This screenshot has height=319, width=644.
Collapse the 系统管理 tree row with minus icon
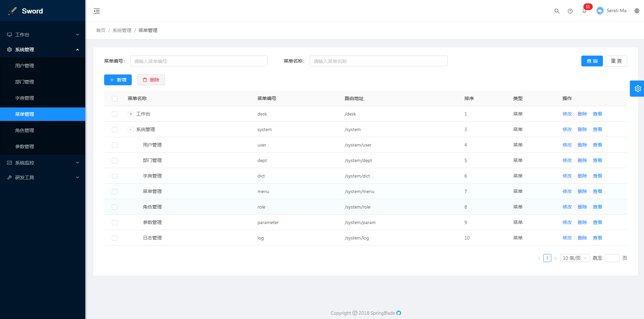130,129
